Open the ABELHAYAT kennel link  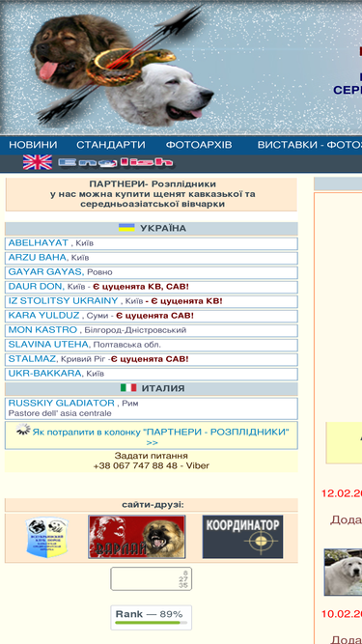(38, 242)
